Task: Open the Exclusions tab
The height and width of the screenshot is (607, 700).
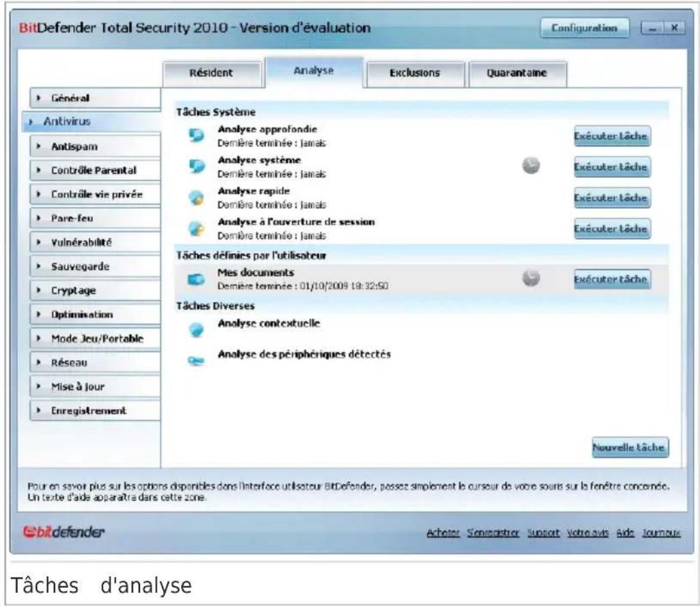Action: click(x=415, y=73)
